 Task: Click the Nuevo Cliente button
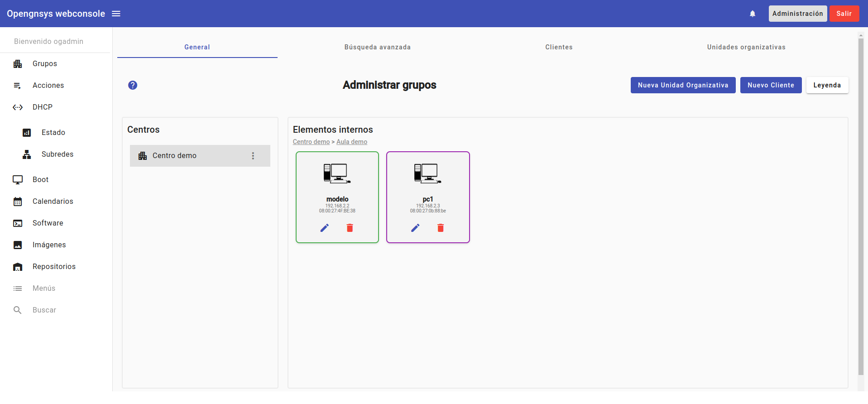[771, 85]
